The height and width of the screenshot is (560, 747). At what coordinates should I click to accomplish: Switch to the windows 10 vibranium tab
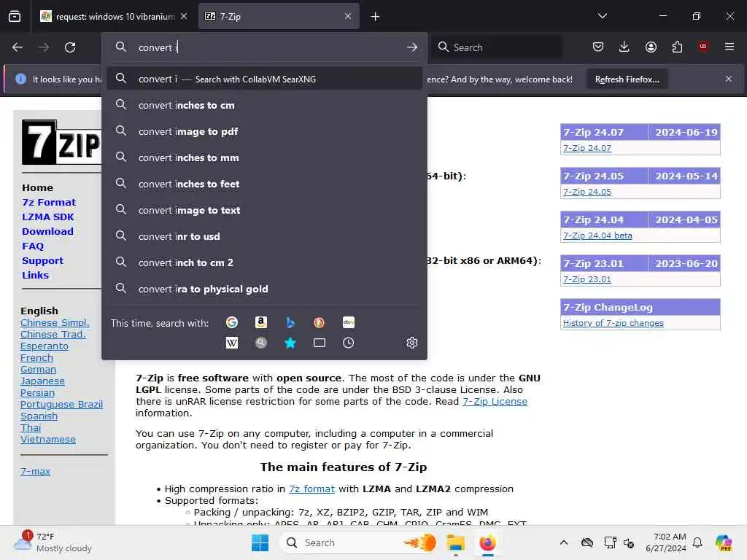tap(115, 17)
